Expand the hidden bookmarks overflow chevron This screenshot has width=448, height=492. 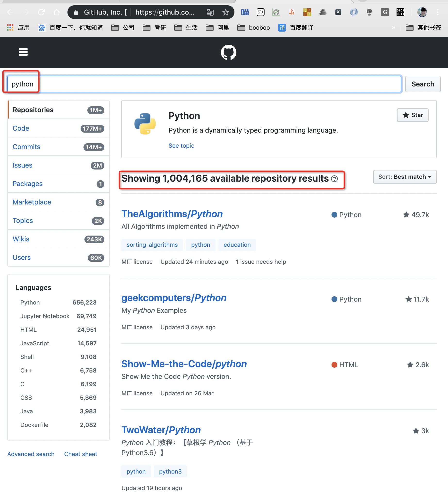click(393, 28)
